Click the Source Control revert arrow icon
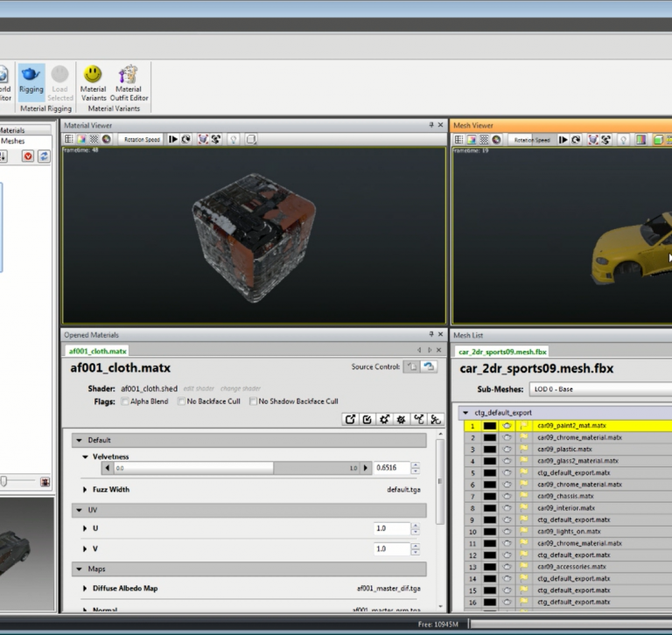This screenshot has width=672, height=635. (429, 367)
